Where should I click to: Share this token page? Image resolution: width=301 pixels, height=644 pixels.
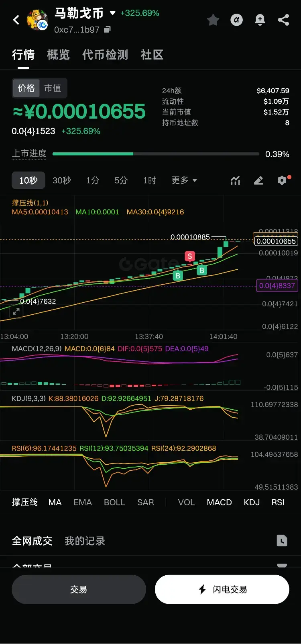(283, 20)
